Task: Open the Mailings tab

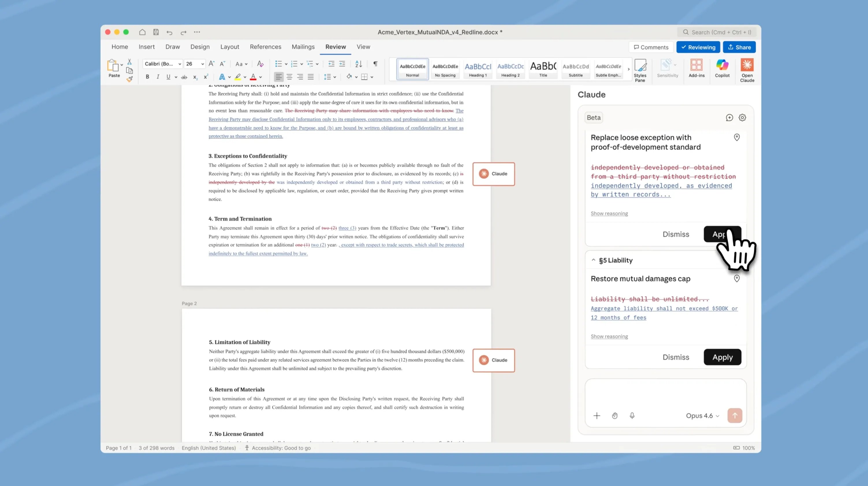Action: pyautogui.click(x=303, y=47)
